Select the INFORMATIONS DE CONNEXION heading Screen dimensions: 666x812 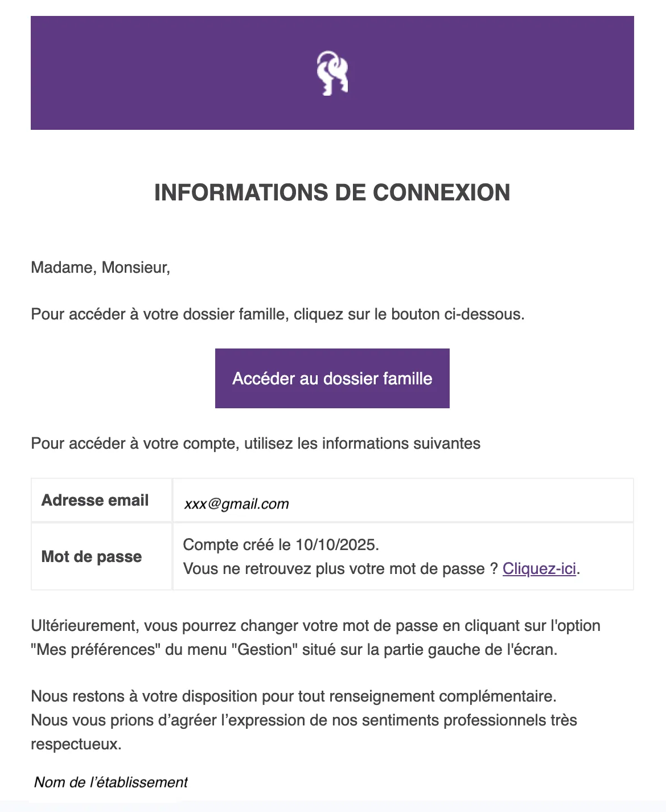coord(332,192)
